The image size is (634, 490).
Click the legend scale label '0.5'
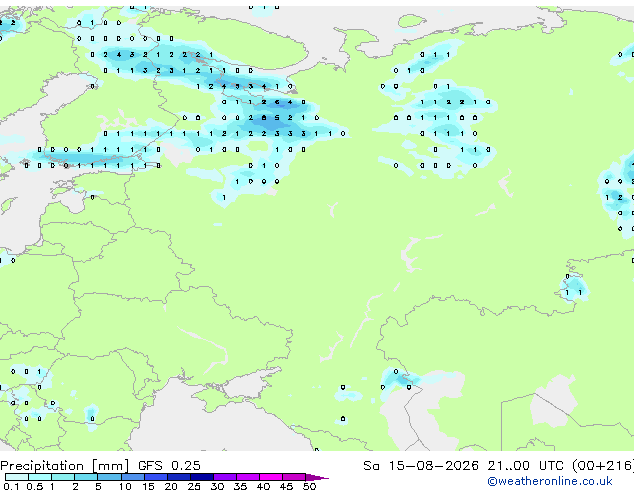pos(35,486)
